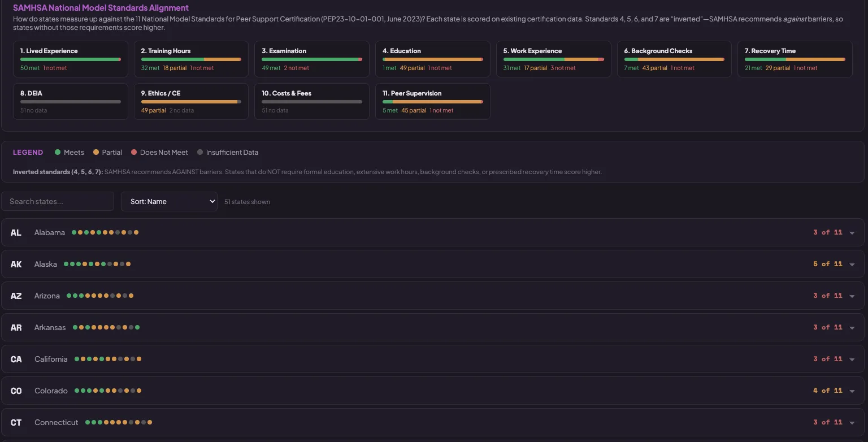The height and width of the screenshot is (442, 868).
Task: Expand the California row chevron
Action: (852, 359)
